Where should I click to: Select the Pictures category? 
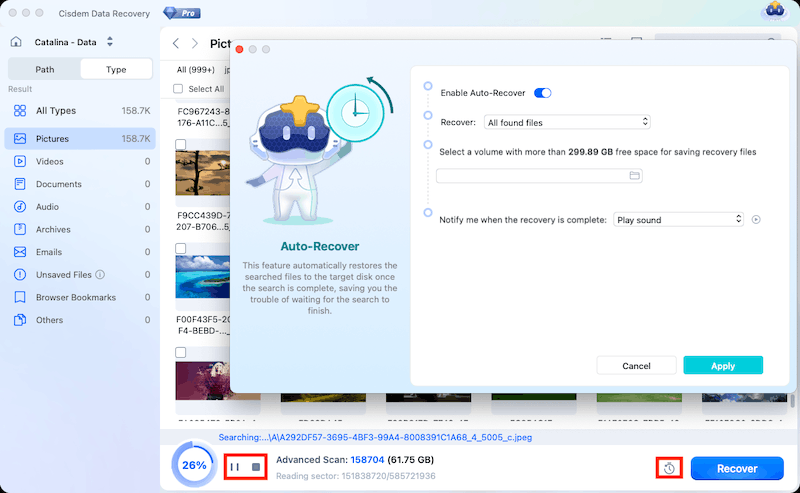80,138
